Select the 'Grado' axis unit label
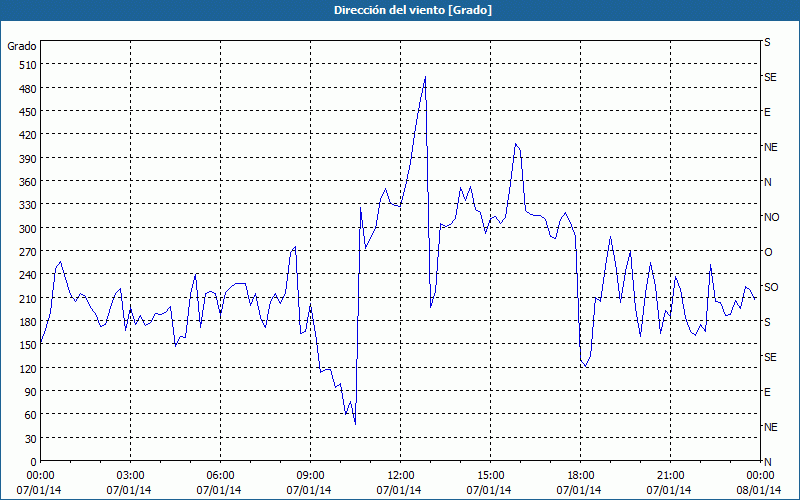The width and height of the screenshot is (800, 500). point(21,46)
